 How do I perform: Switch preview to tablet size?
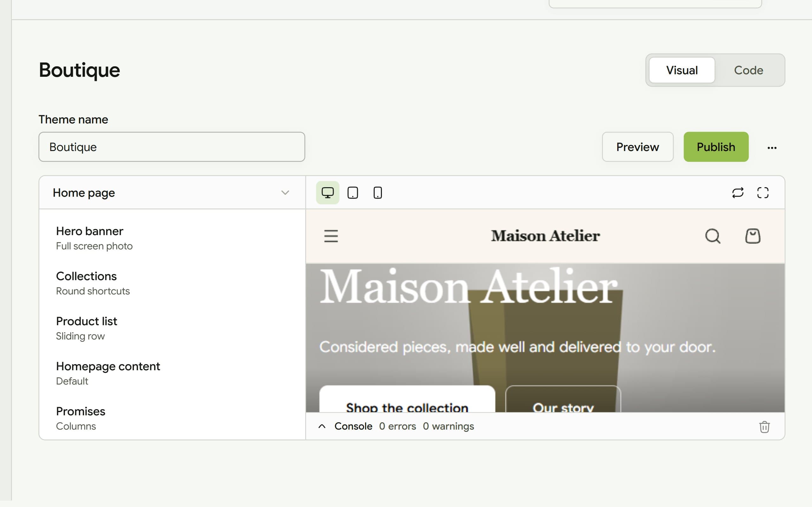pyautogui.click(x=352, y=193)
